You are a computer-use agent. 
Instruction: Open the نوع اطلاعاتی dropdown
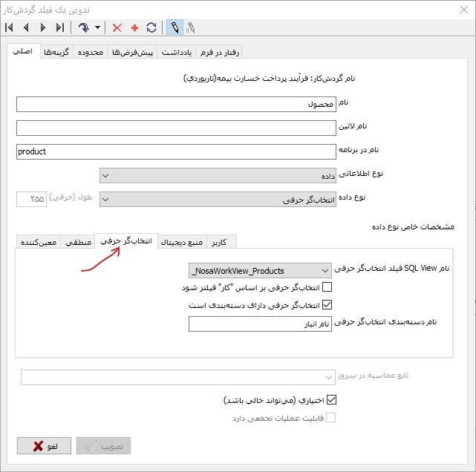[217, 175]
